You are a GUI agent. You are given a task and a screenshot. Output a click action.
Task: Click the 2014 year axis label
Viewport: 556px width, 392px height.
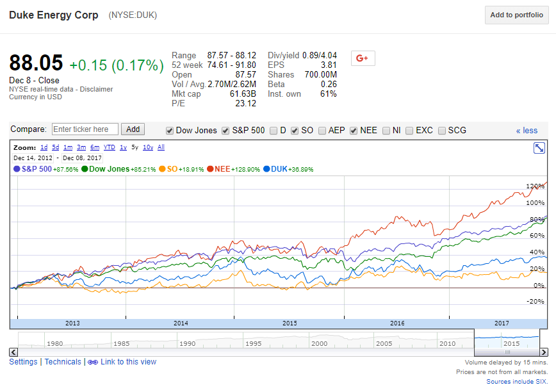pyautogui.click(x=181, y=323)
